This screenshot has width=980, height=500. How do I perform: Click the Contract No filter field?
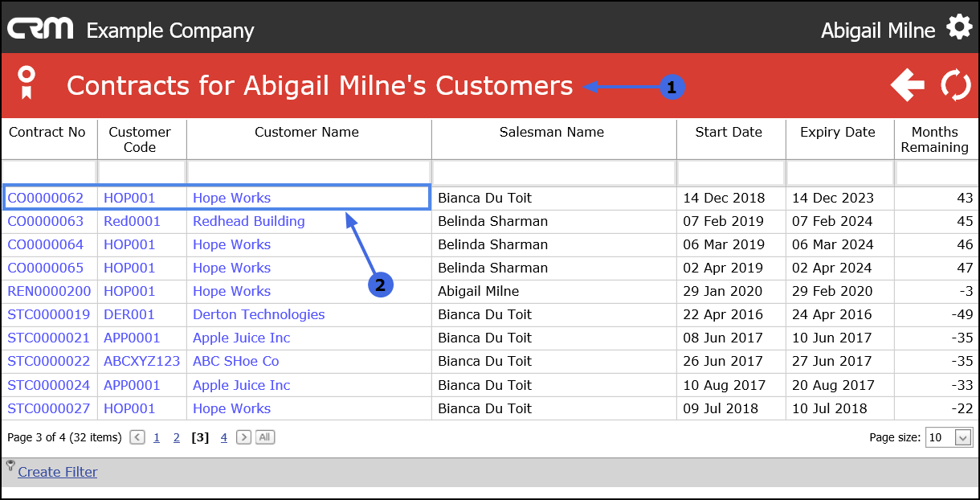click(49, 172)
